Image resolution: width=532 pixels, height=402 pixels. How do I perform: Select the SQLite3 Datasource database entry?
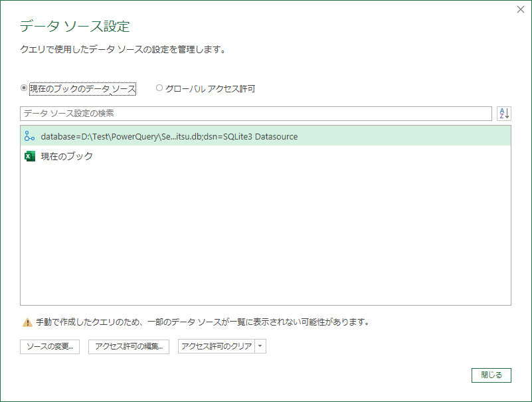point(266,136)
